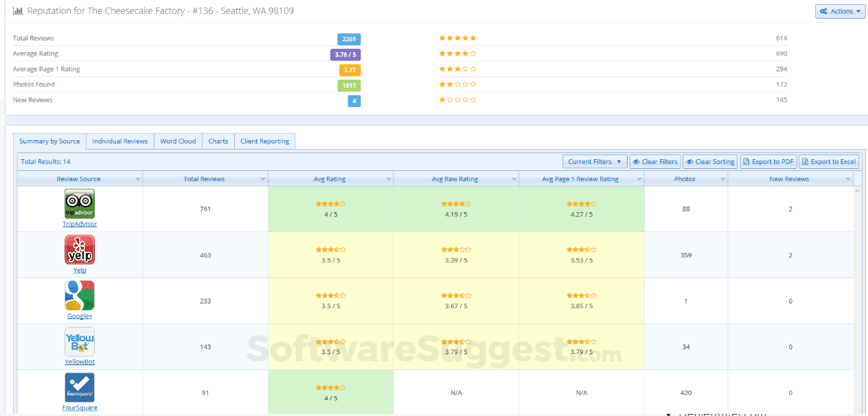The width and height of the screenshot is (868, 416).
Task: Click the TripAdvisor owl logo icon
Action: tap(80, 204)
